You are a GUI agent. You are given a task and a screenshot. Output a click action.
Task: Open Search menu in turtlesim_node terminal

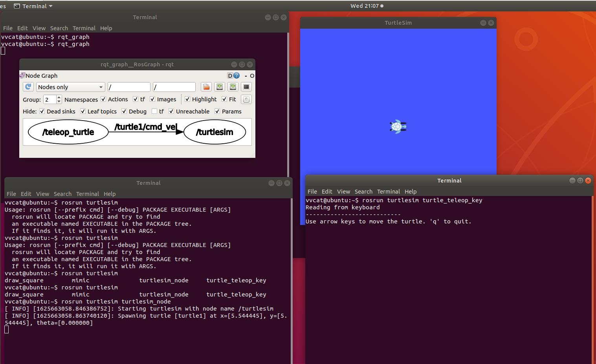tap(62, 194)
